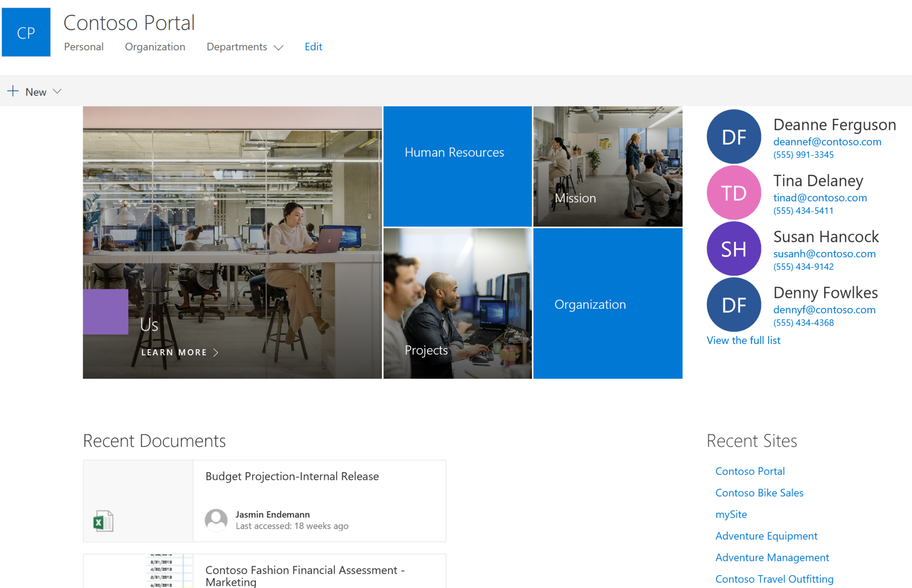Click the plus icon next to New

point(14,91)
